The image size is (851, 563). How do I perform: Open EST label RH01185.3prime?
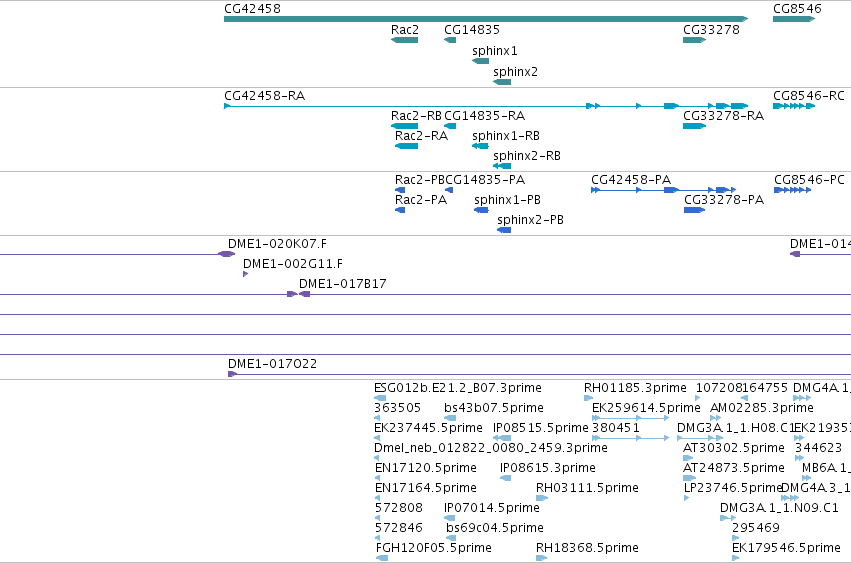pos(636,389)
